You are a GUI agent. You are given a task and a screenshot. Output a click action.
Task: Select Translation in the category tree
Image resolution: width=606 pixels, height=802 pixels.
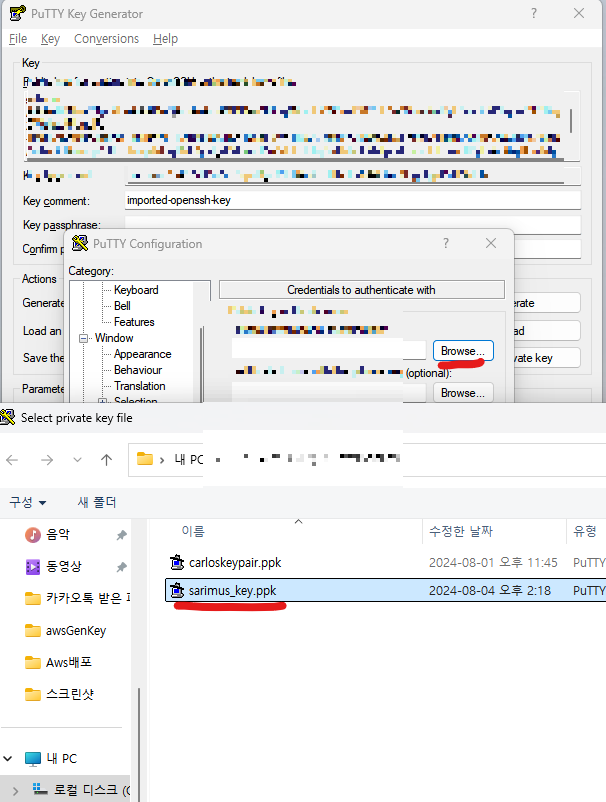[140, 386]
